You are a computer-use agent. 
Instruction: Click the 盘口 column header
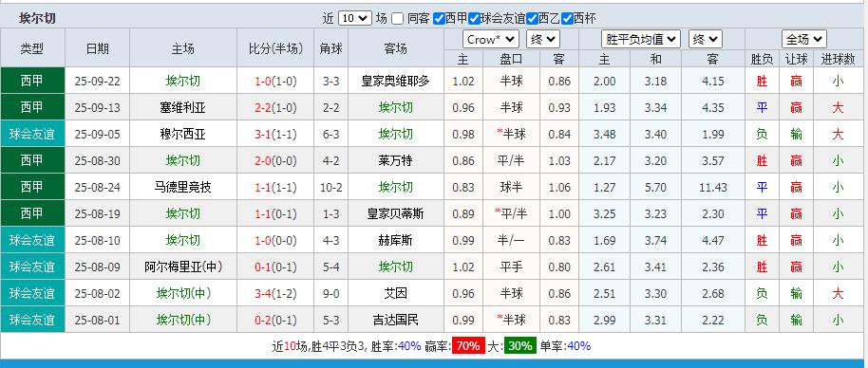pos(511,59)
